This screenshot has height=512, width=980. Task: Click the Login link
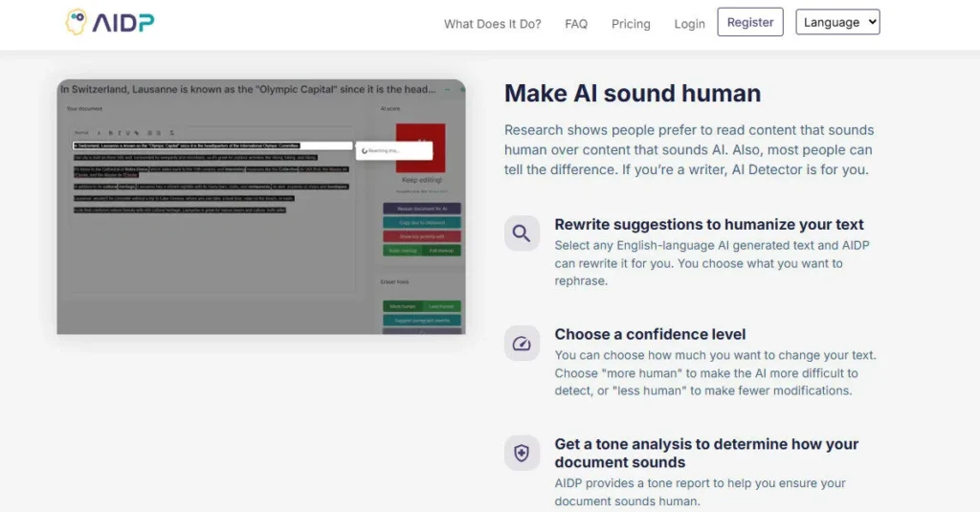coord(689,24)
